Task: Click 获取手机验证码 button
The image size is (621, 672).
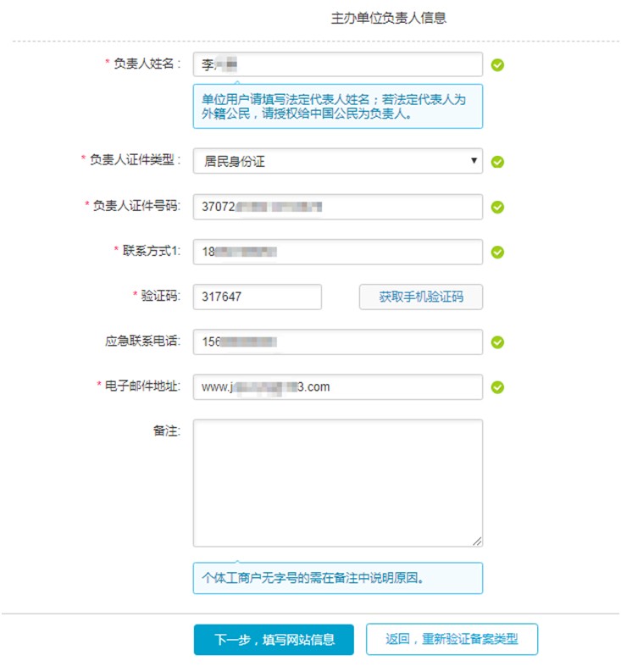Action: [x=421, y=297]
